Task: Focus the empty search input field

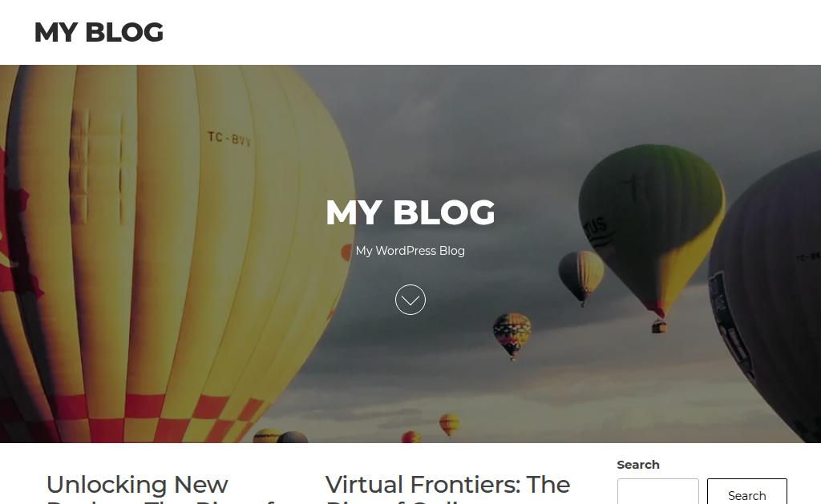Action: pyautogui.click(x=657, y=492)
